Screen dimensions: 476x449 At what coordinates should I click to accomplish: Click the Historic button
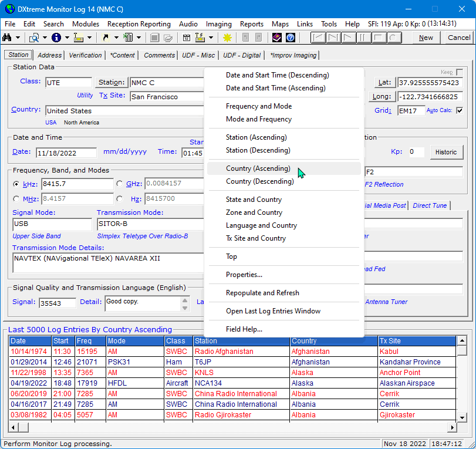coord(445,152)
